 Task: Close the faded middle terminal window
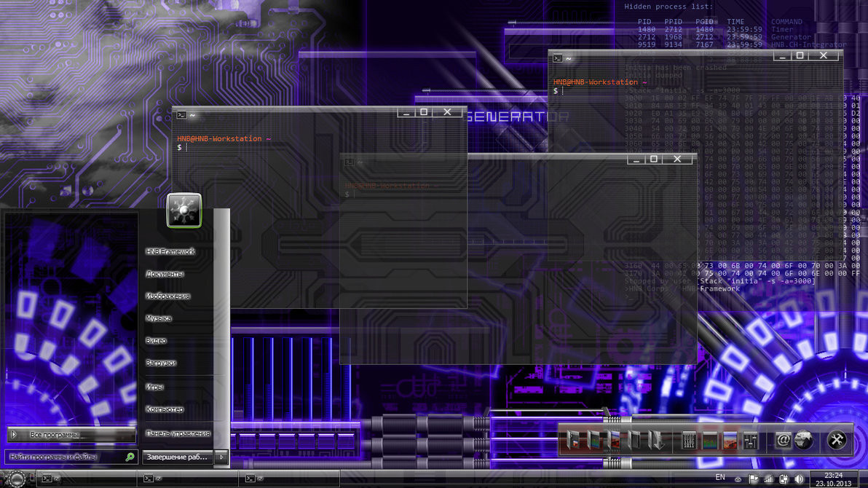677,160
